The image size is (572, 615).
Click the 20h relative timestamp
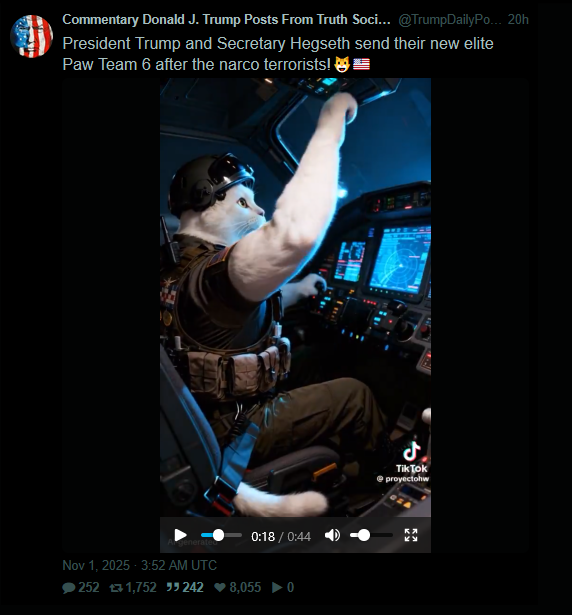(518, 20)
